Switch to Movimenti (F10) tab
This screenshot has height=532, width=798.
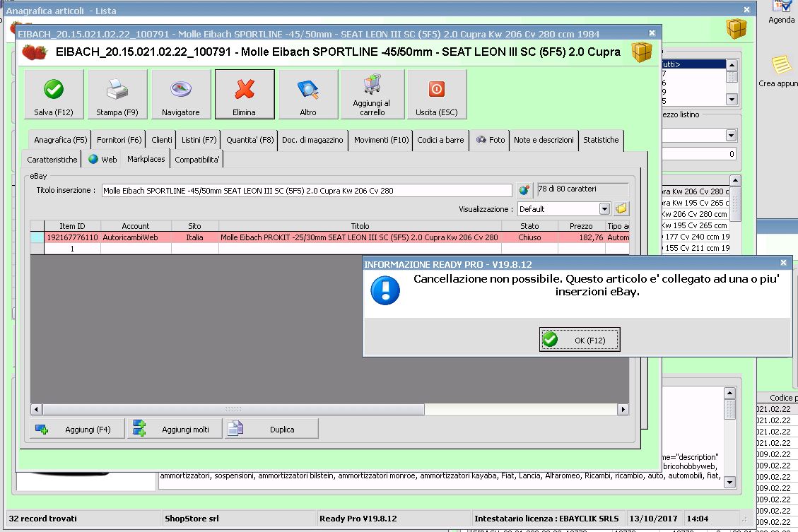[x=381, y=140]
